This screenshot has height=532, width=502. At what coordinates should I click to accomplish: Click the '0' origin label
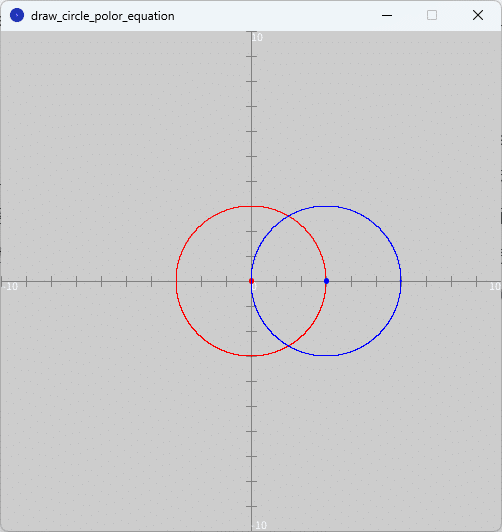(254, 287)
